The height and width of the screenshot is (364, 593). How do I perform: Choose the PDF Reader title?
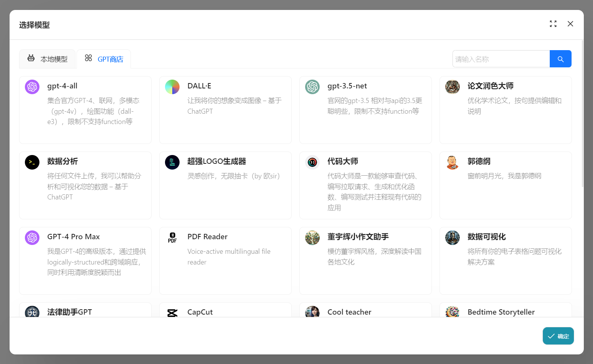[207, 237]
